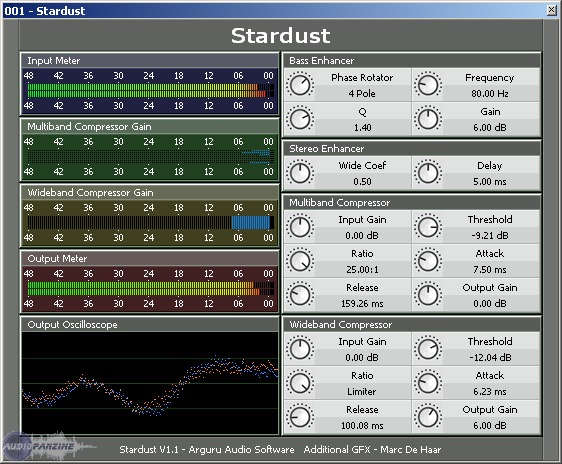Click the 7.50 ms attack value
Screen dimensions: 562x464
(490, 269)
